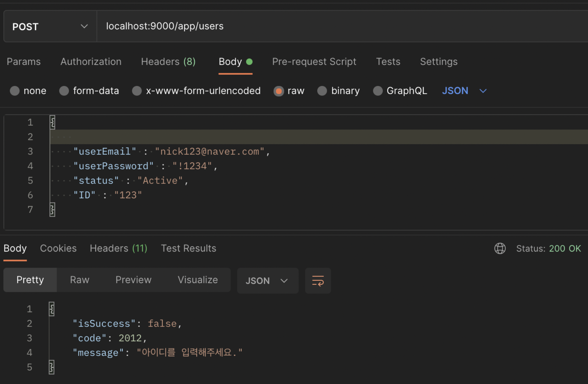The height and width of the screenshot is (384, 588).
Task: Open the response JSON format dropdown
Action: [268, 281]
